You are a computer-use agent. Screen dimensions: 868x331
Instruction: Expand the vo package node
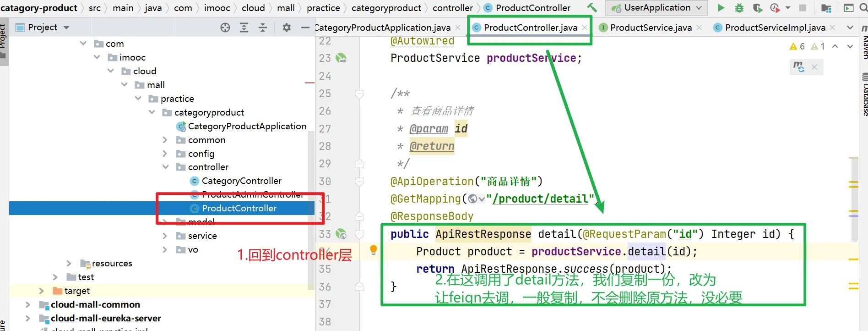(x=165, y=249)
